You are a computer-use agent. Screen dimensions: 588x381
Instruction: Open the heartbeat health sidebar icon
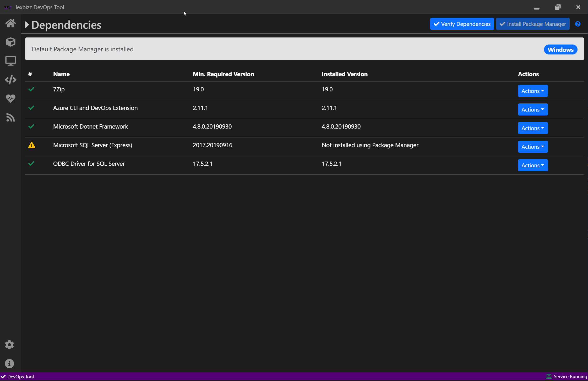(10, 98)
